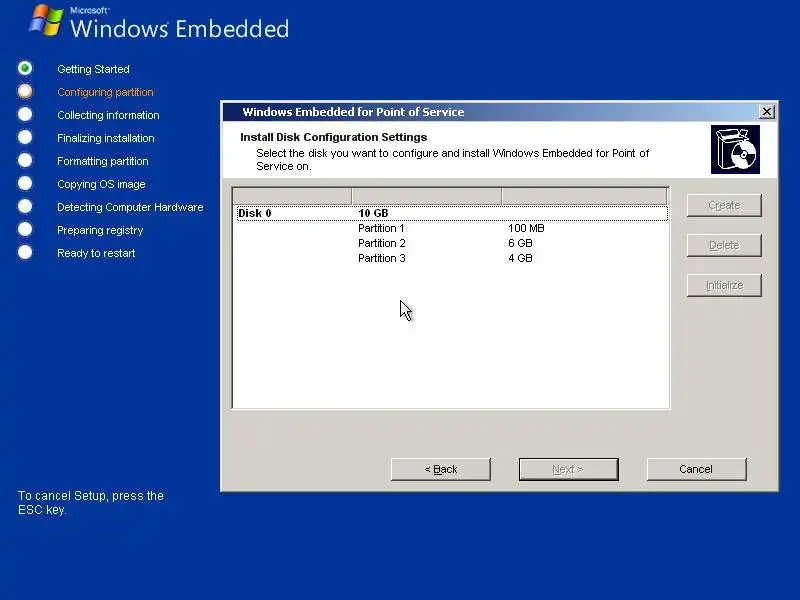This screenshot has height=600, width=800.
Task: Click the Preparing registry step bullet
Action: click(x=24, y=229)
